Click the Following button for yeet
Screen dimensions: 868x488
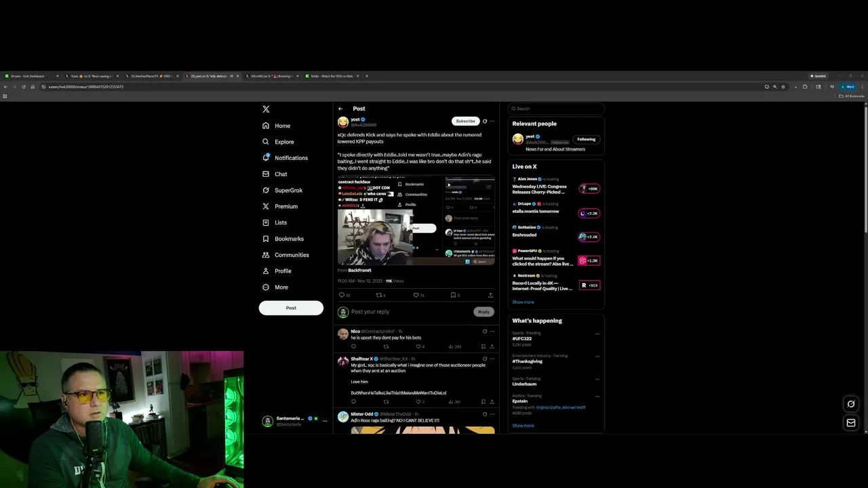pyautogui.click(x=586, y=139)
